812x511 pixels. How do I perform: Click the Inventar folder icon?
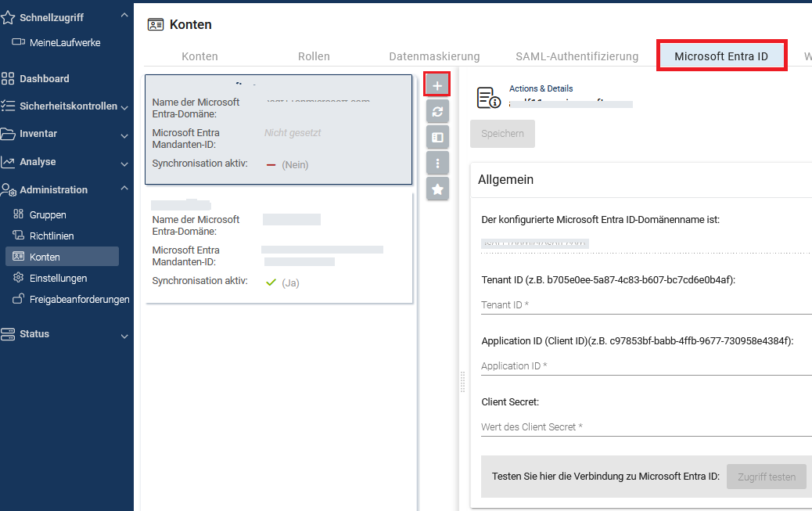click(x=8, y=134)
